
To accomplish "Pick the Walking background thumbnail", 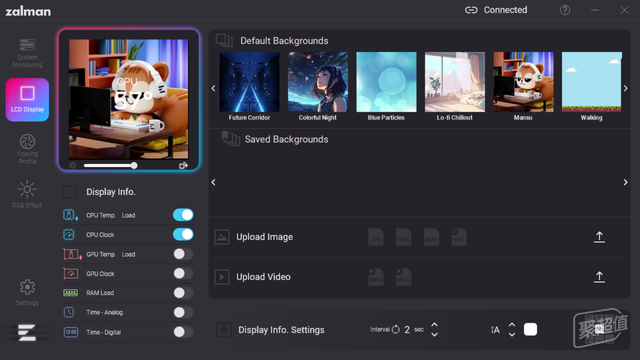I will tap(592, 82).
